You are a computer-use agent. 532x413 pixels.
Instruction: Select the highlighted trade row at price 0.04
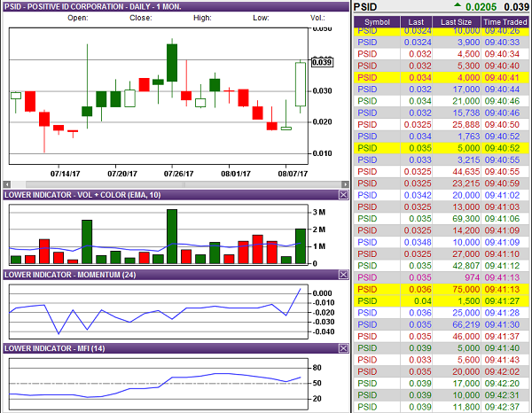441,300
